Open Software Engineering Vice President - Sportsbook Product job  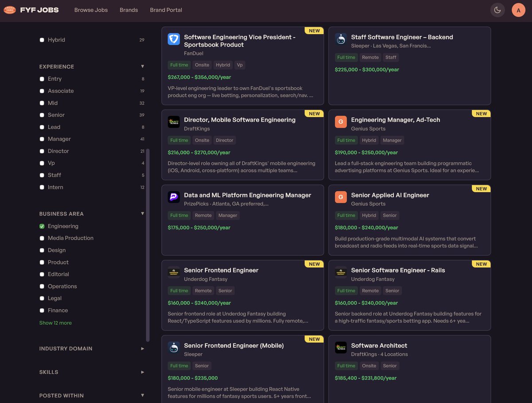(x=240, y=41)
